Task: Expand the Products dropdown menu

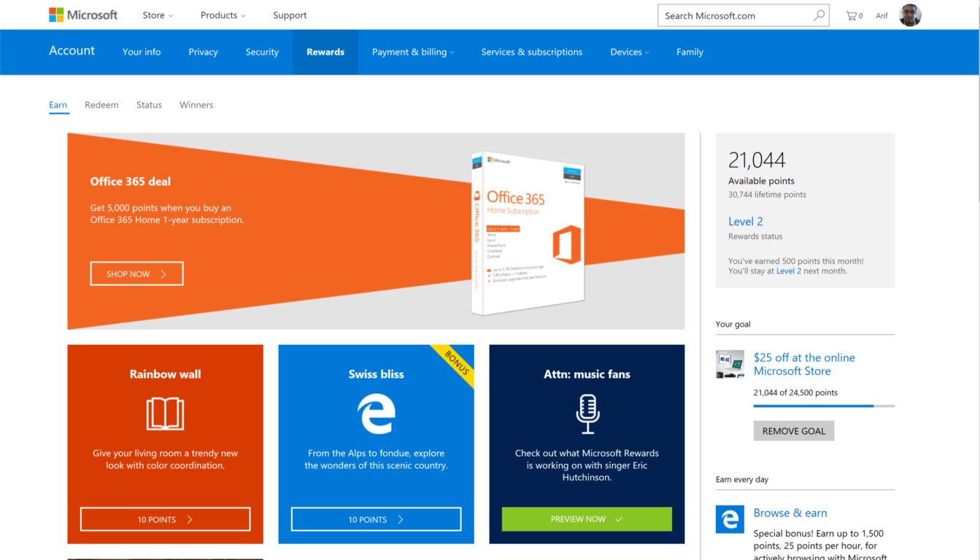Action: coord(223,15)
